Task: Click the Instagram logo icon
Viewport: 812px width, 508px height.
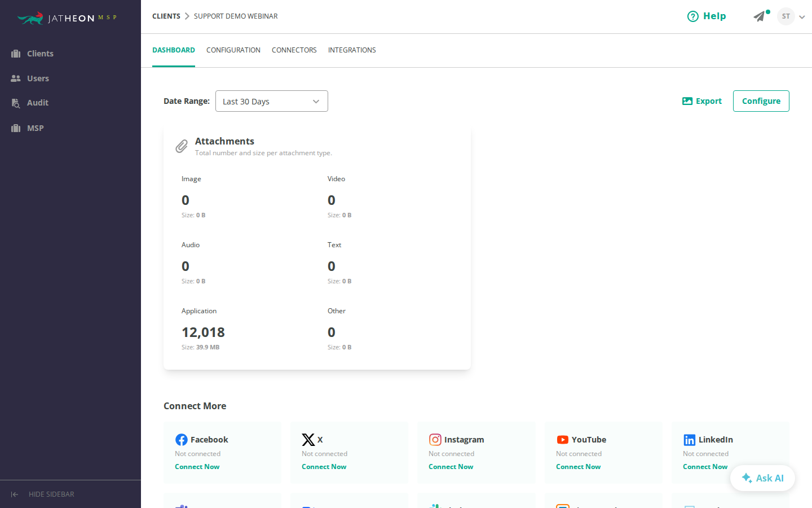Action: click(x=435, y=440)
